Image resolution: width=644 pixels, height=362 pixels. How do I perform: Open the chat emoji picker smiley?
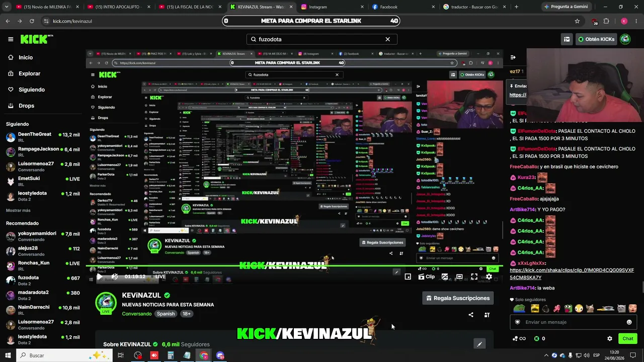(x=629, y=322)
